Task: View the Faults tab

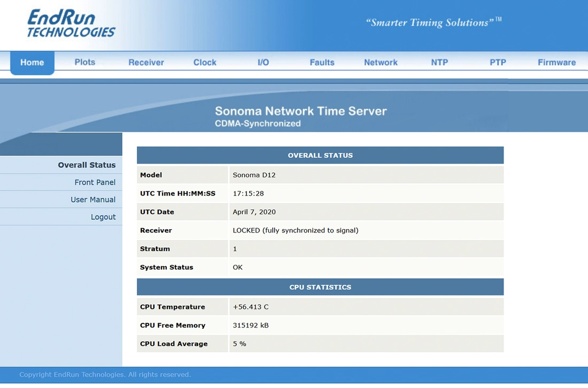Action: (322, 63)
